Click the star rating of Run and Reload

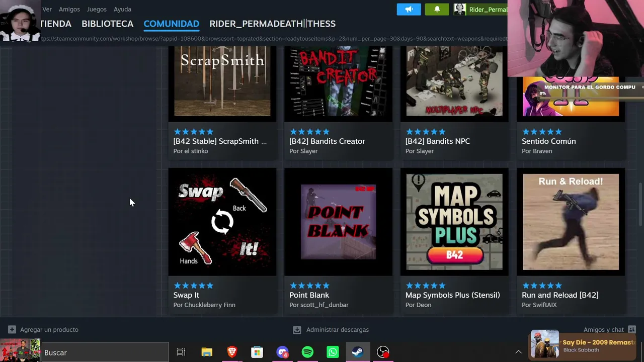tap(542, 286)
